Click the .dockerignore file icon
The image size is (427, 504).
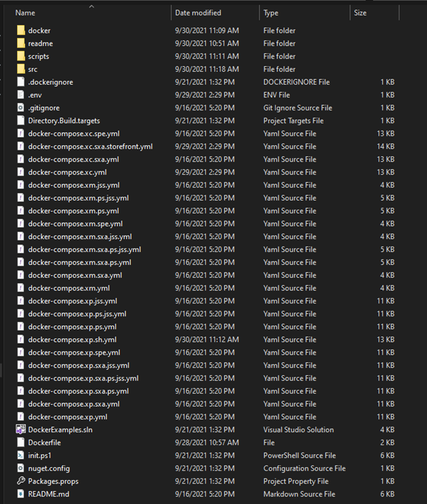point(21,82)
